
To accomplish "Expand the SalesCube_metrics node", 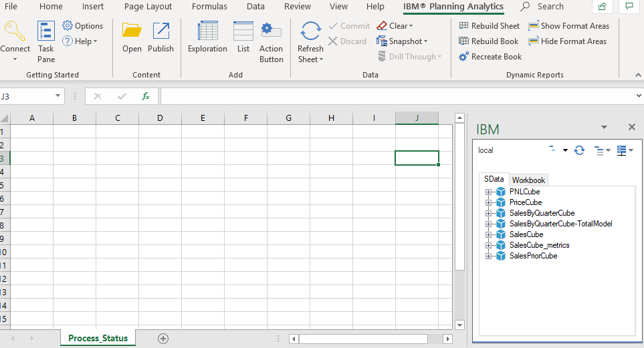I will [488, 245].
